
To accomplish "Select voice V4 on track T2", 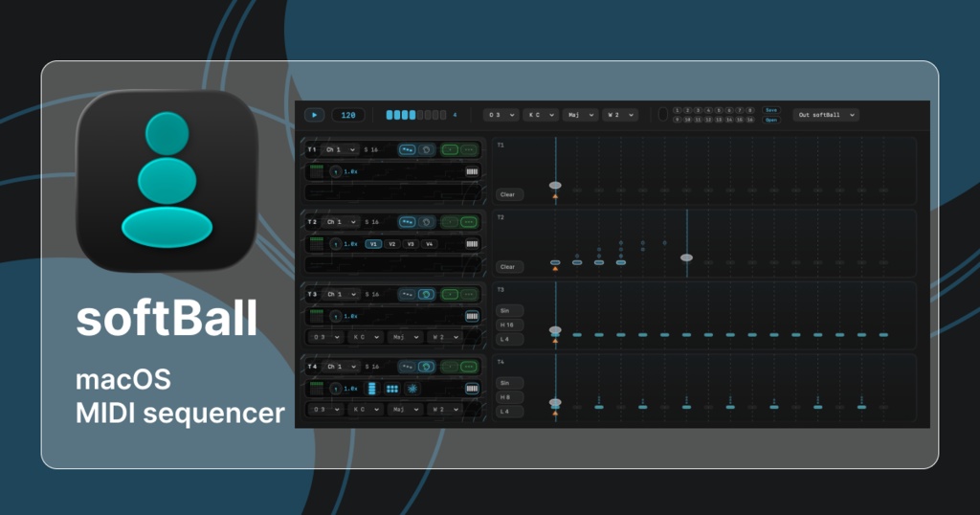I will [x=430, y=244].
